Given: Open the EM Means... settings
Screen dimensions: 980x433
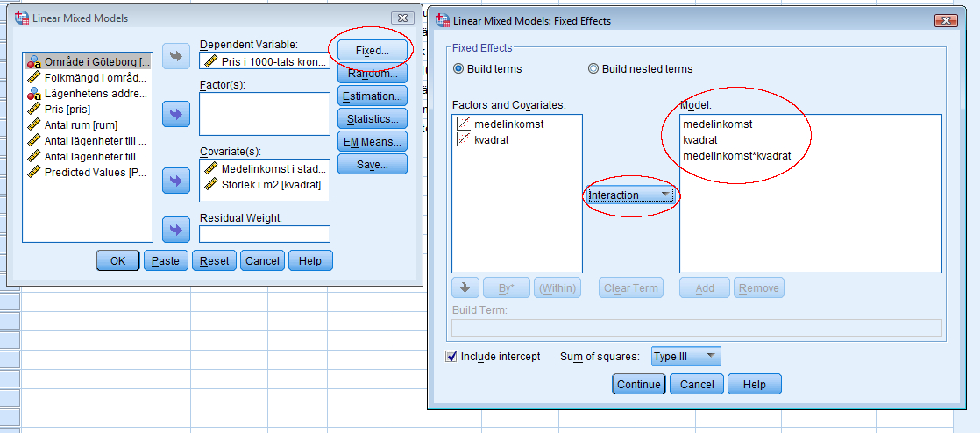Looking at the screenshot, I should pyautogui.click(x=372, y=141).
